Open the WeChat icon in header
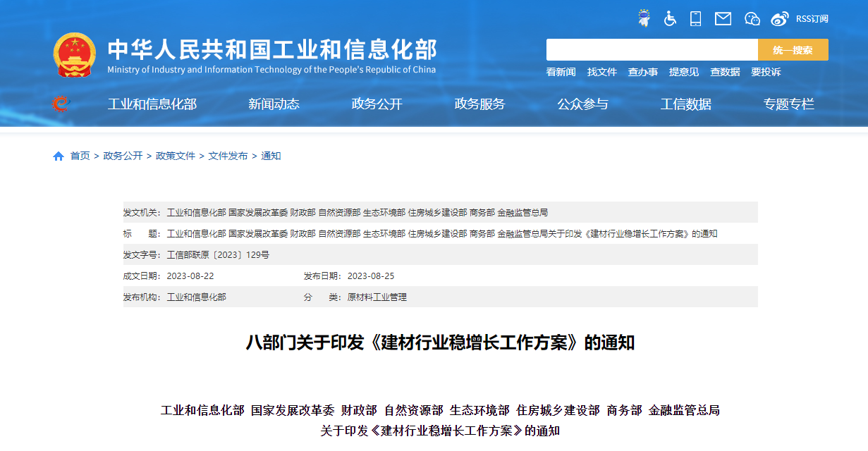 752,19
